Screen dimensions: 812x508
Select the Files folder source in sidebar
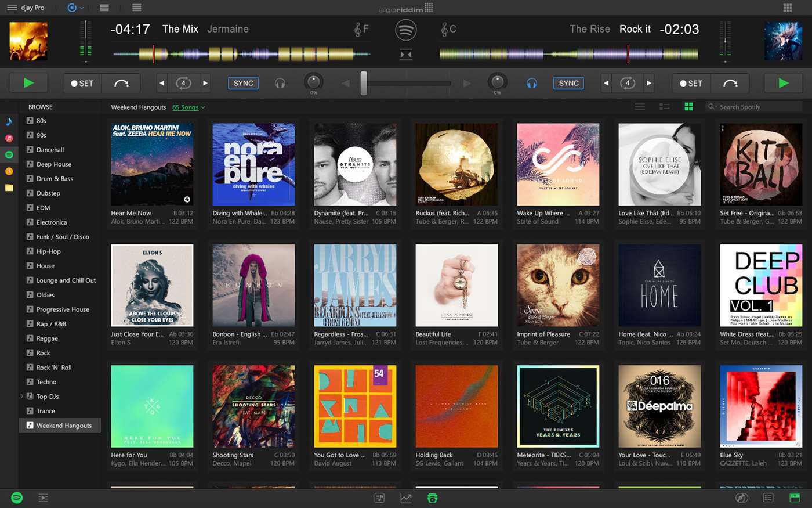click(x=9, y=188)
